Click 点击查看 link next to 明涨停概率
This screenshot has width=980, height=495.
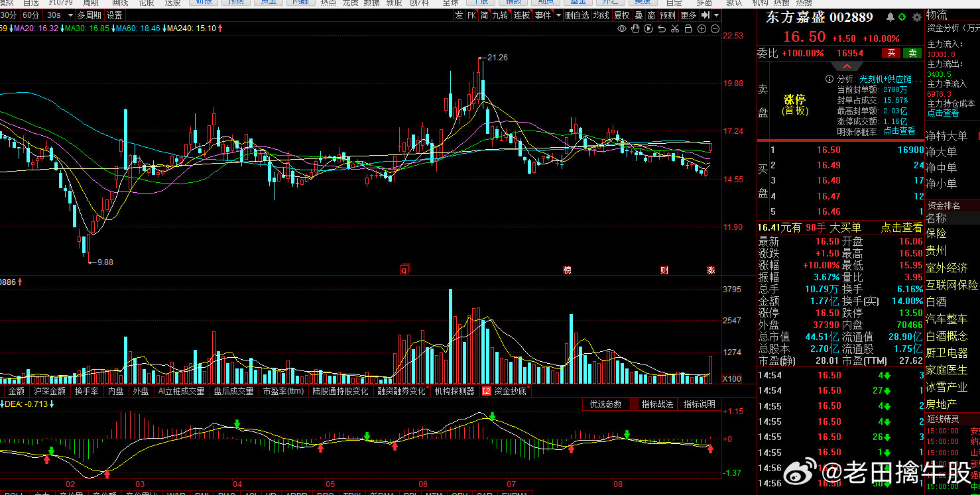[899, 132]
